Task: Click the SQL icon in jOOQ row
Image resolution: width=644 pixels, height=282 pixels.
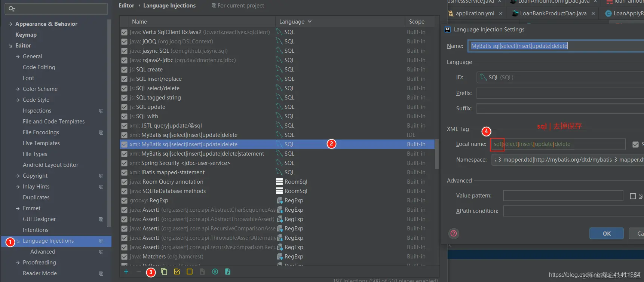Action: pyautogui.click(x=279, y=41)
